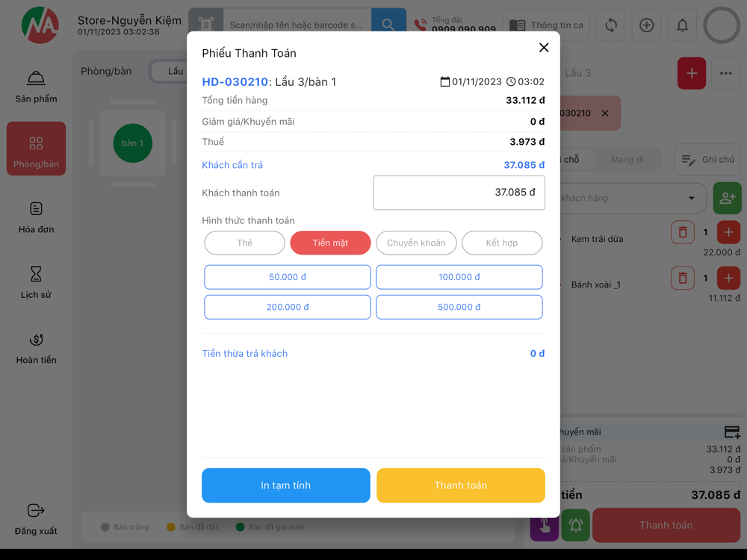Click the hotline phone icon
The width and height of the screenshot is (747, 560).
[x=420, y=25]
